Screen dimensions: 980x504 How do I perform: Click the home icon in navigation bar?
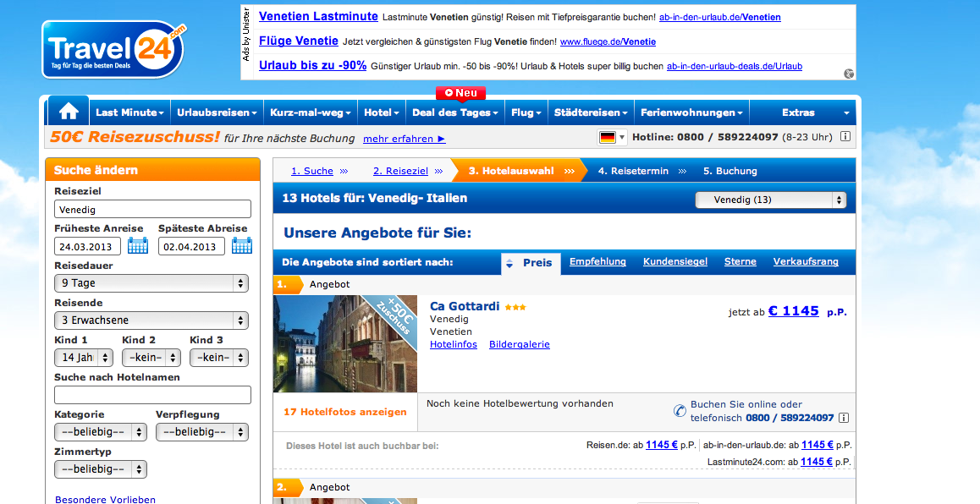coord(69,112)
